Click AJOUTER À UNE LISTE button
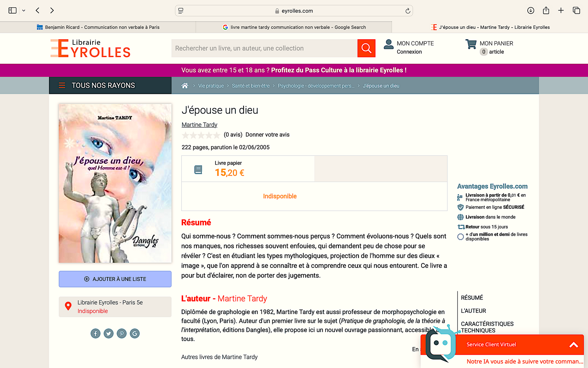This screenshot has height=368, width=588. [115, 279]
